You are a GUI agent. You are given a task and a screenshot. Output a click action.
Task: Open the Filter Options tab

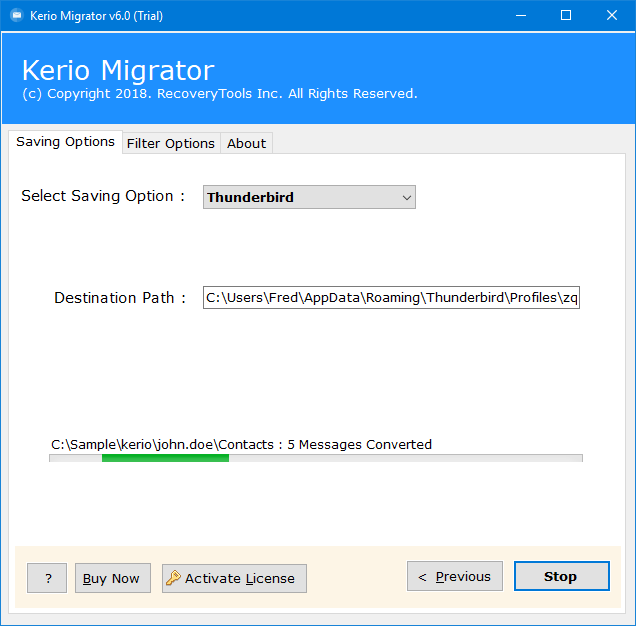pos(171,143)
